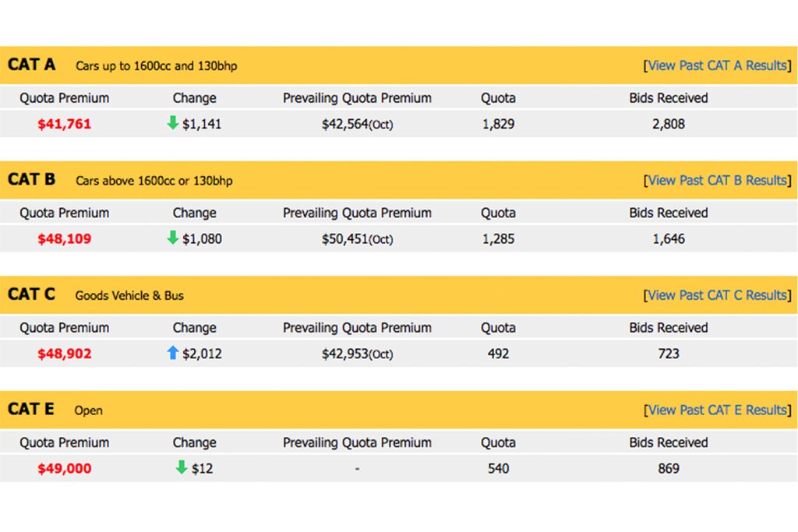Click the $42,564(Oct) prevailing premium
798x532 pixels.
tap(357, 125)
